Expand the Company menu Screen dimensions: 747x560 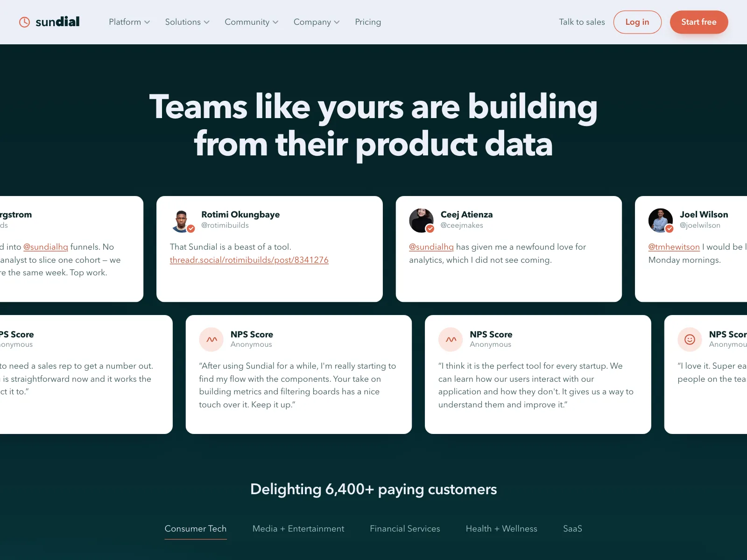click(x=317, y=22)
